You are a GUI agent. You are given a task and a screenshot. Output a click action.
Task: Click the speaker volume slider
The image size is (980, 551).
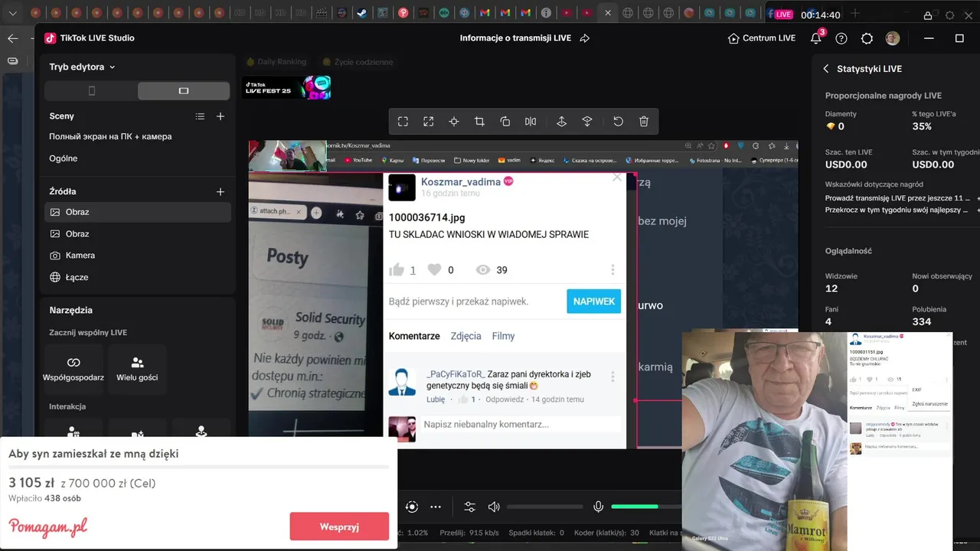tap(545, 507)
